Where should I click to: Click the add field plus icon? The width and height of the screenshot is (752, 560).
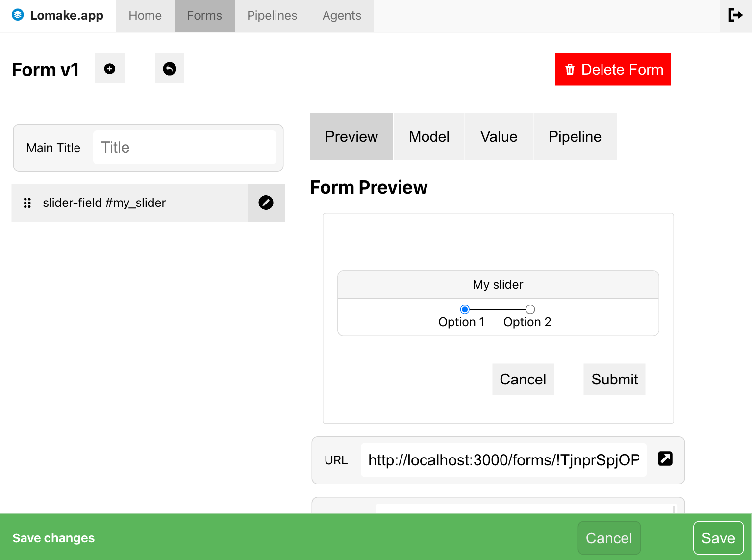[110, 69]
